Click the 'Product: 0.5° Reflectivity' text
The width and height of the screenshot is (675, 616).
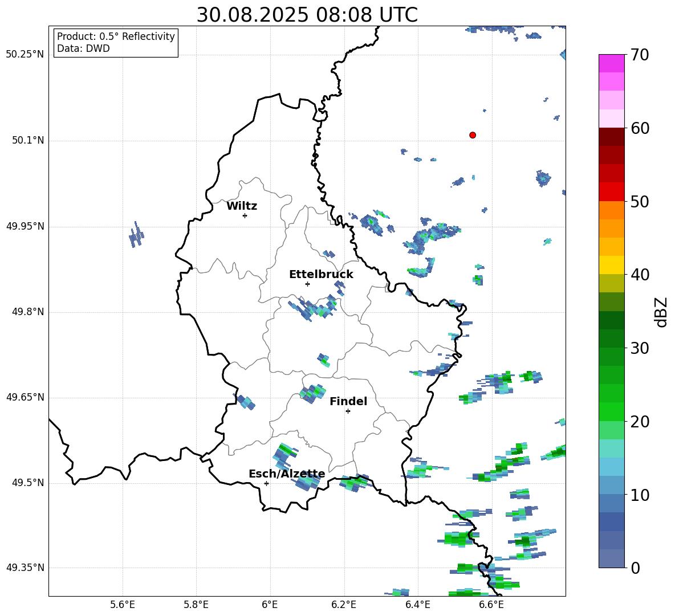[x=116, y=36]
